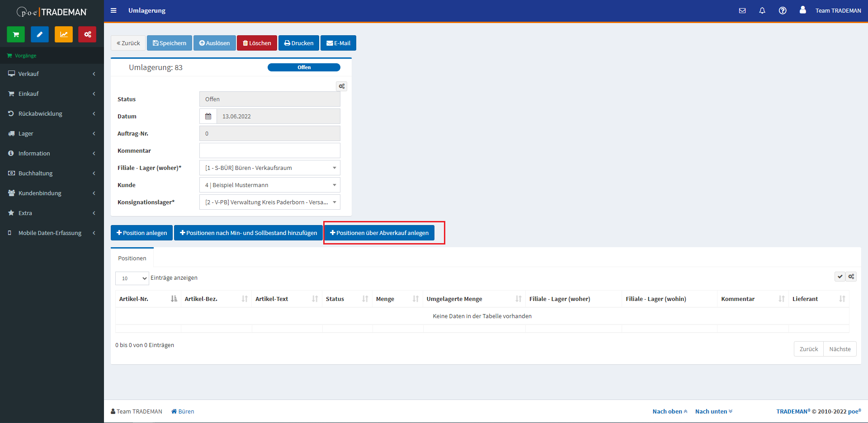This screenshot has height=423, width=868.
Task: Click the blue Offen status bar
Action: tap(304, 67)
